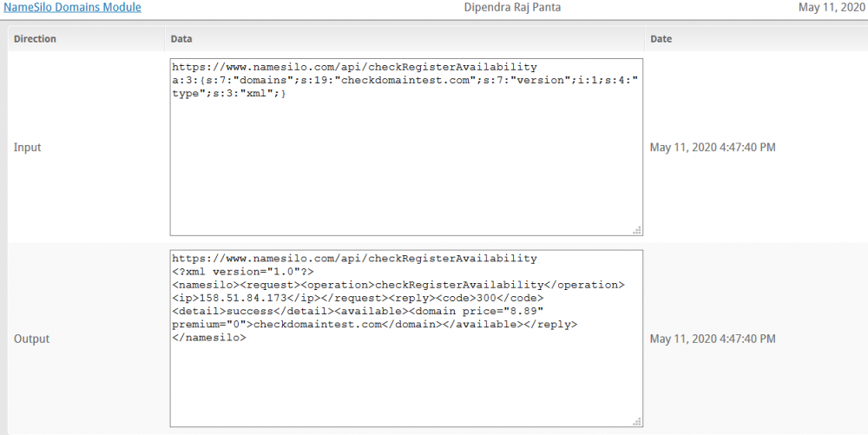Click inside the Output data textarea
Image resolution: width=868 pixels, height=435 pixels.
pyautogui.click(x=406, y=339)
